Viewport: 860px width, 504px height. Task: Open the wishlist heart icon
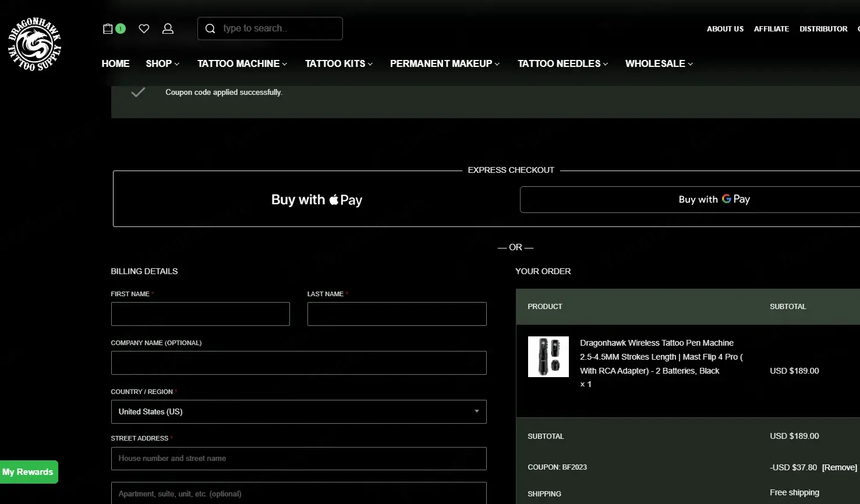coord(144,29)
